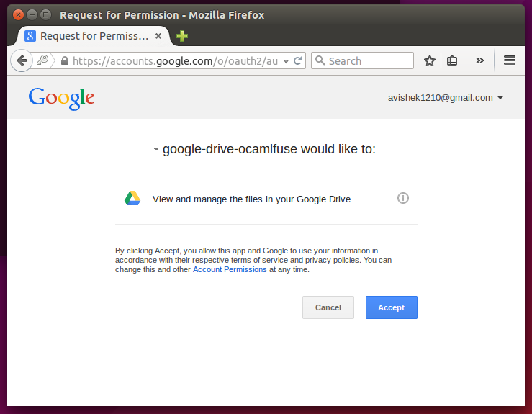Close the Firefox window
This screenshot has height=414, width=532.
(x=18, y=15)
